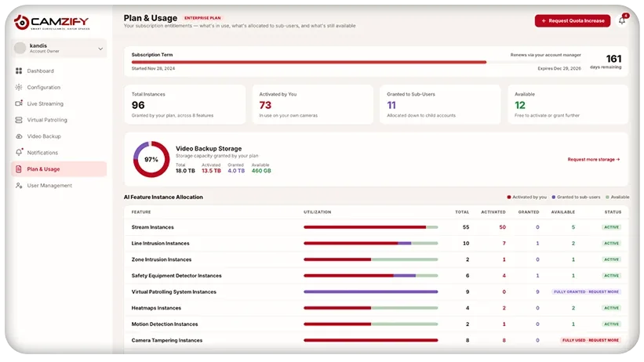Click the Camzify logo
Screen dimensions: 644x362
(51, 22)
